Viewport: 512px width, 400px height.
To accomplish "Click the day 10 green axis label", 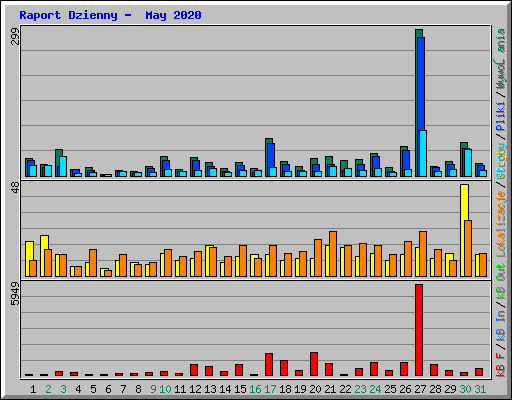I will tap(165, 389).
